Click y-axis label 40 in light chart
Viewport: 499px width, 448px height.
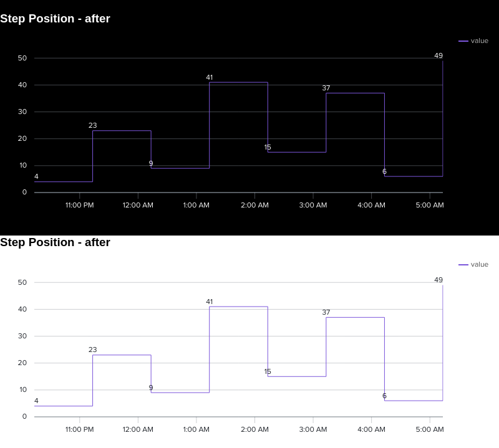(x=22, y=309)
